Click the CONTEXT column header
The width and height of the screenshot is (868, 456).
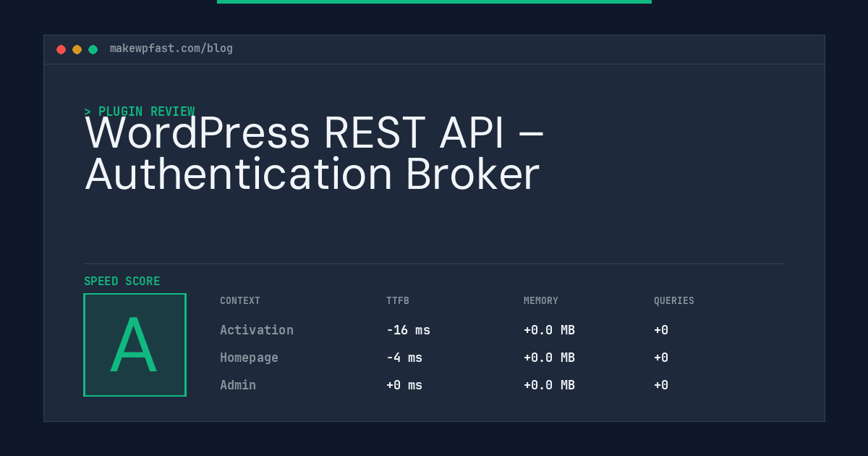tap(240, 301)
